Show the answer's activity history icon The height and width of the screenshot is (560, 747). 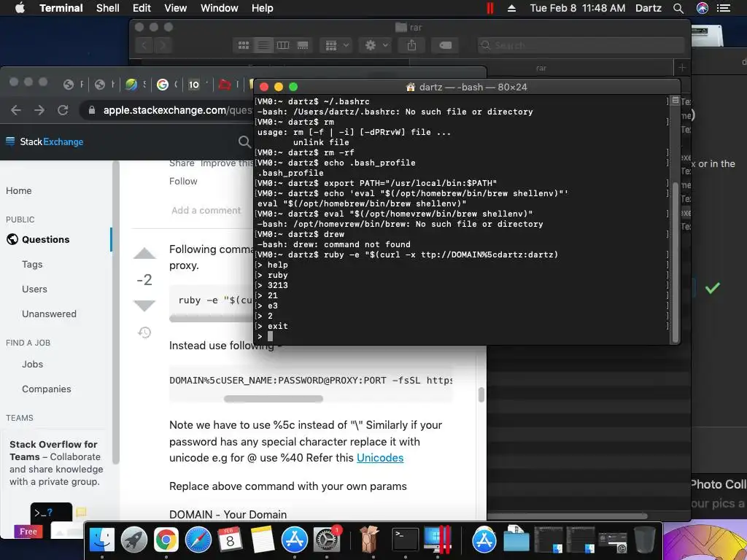[144, 332]
